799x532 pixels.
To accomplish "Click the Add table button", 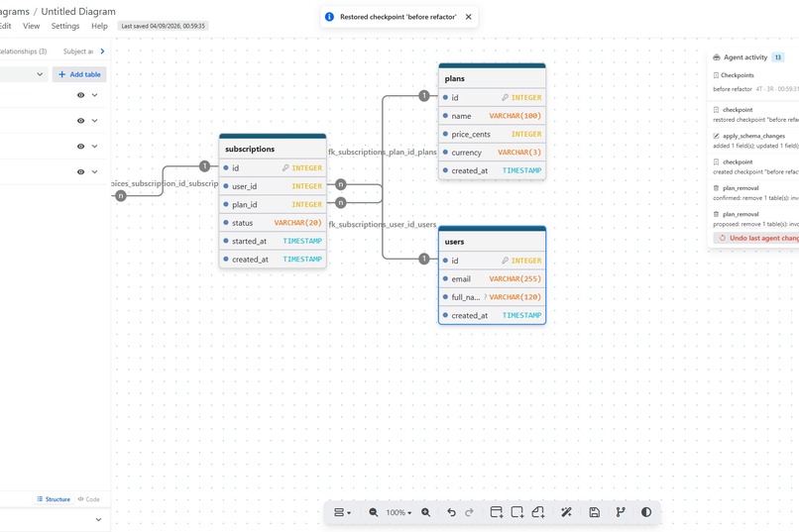I will coord(79,74).
